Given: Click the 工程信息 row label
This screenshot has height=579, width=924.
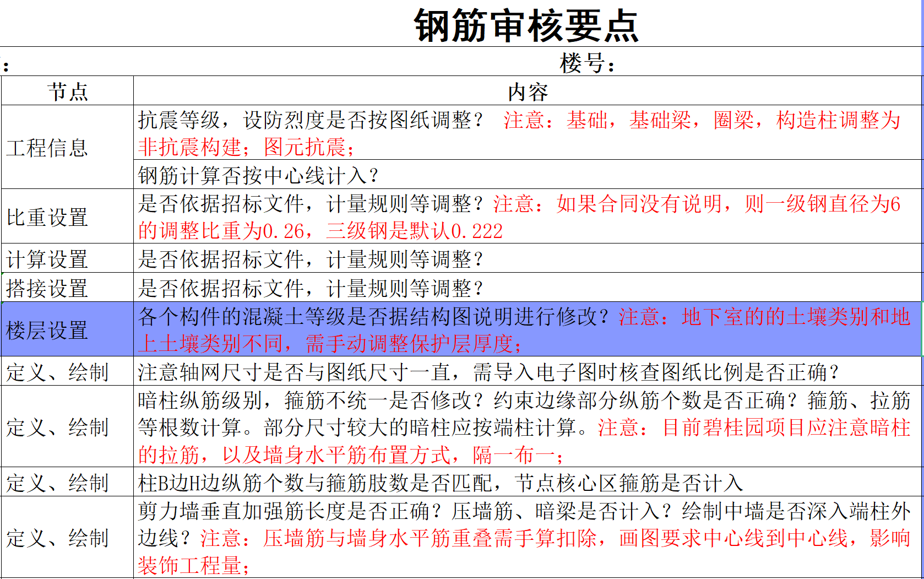Looking at the screenshot, I should click(x=68, y=147).
